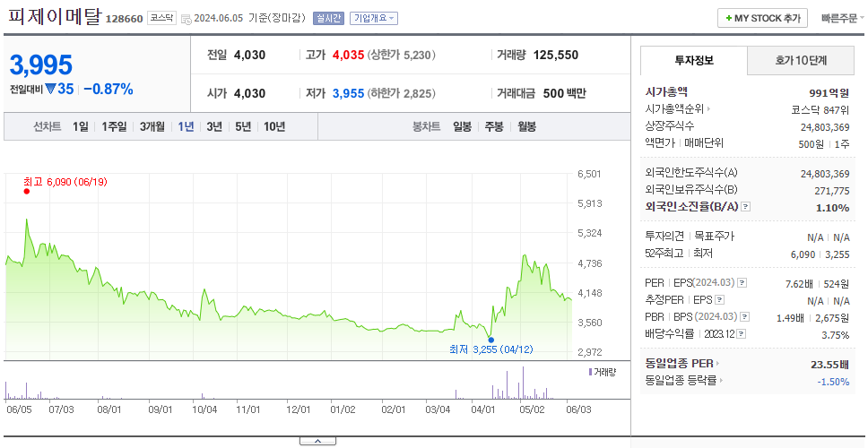Switch to the 투자정보 tab
868x448 pixels.
(694, 60)
